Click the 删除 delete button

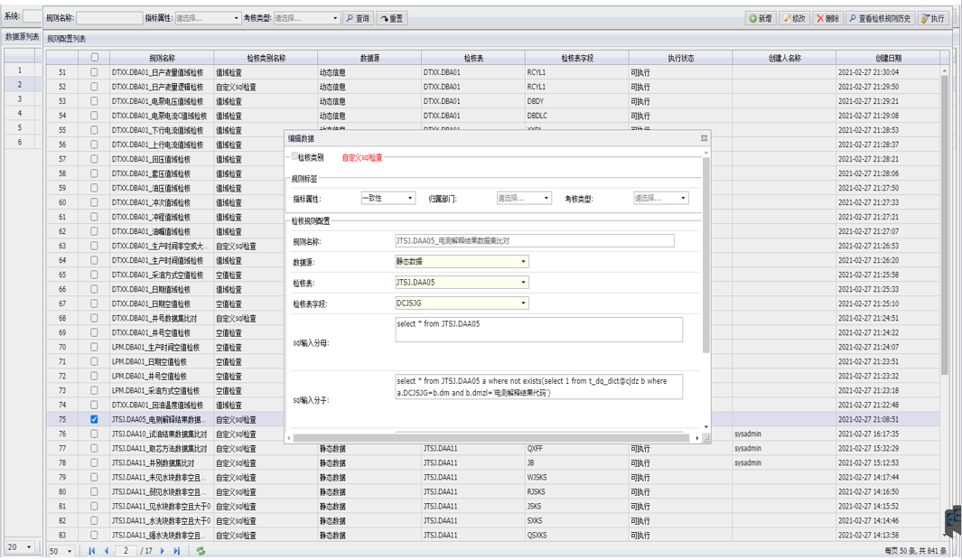[827, 18]
